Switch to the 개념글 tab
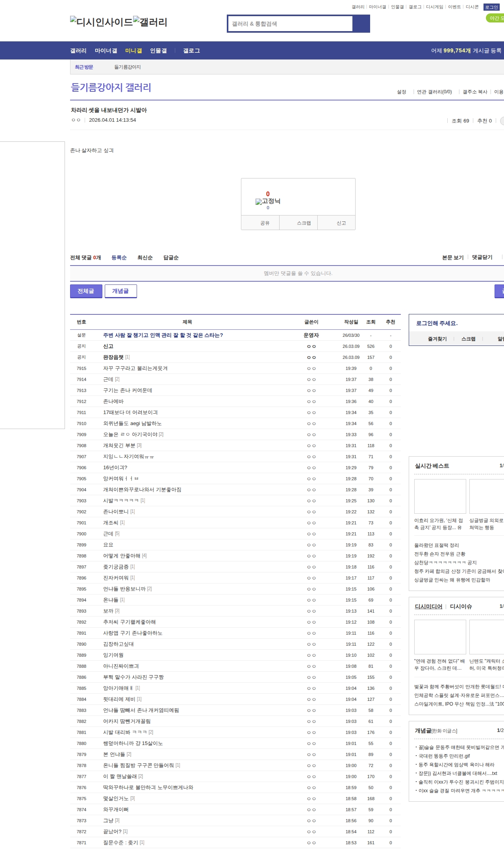 120,291
